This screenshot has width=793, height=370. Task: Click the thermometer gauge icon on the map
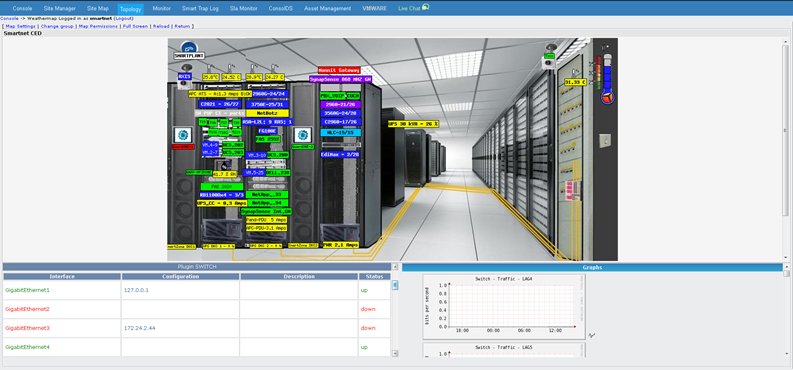coord(607,79)
